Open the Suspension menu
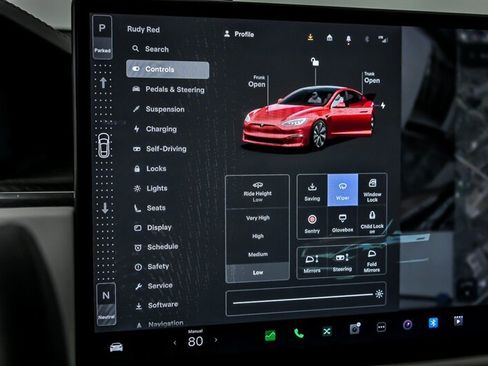488x366 pixels. [x=158, y=109]
